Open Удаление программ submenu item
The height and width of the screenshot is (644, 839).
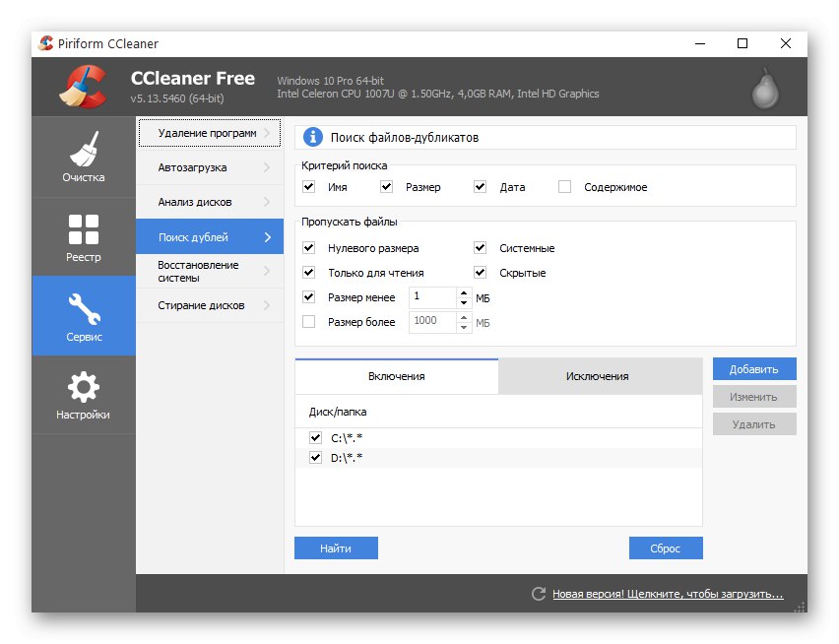click(210, 133)
